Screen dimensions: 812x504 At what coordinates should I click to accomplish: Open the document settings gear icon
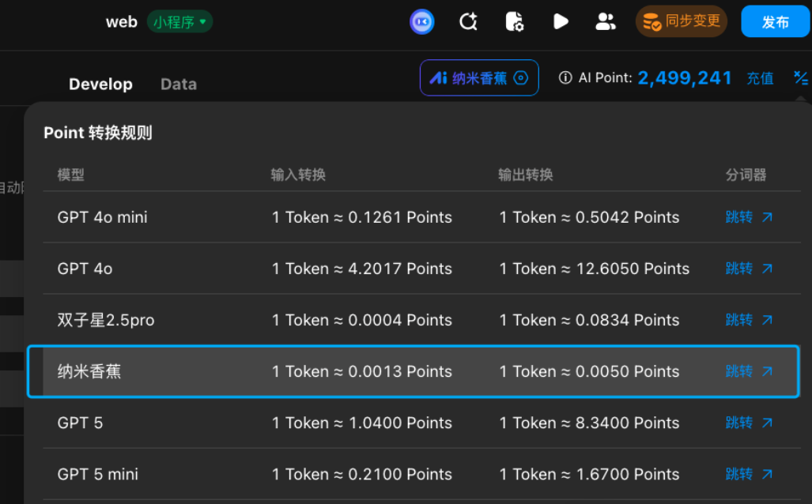[x=514, y=22]
